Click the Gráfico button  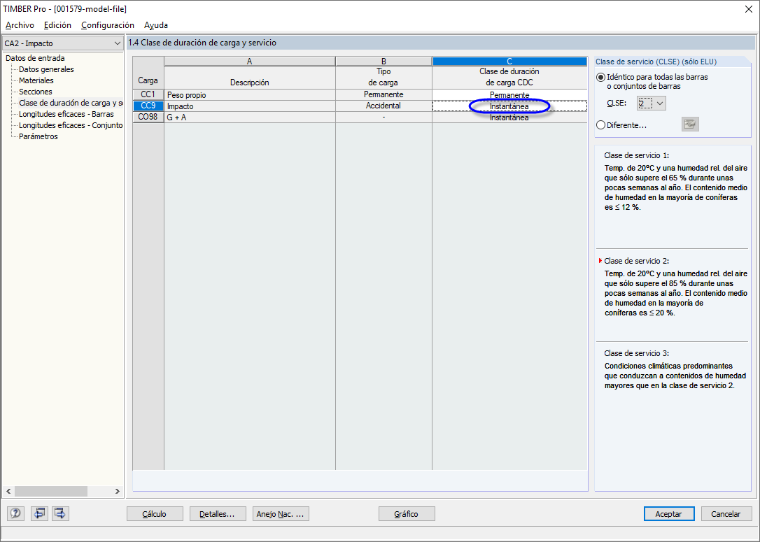point(406,514)
